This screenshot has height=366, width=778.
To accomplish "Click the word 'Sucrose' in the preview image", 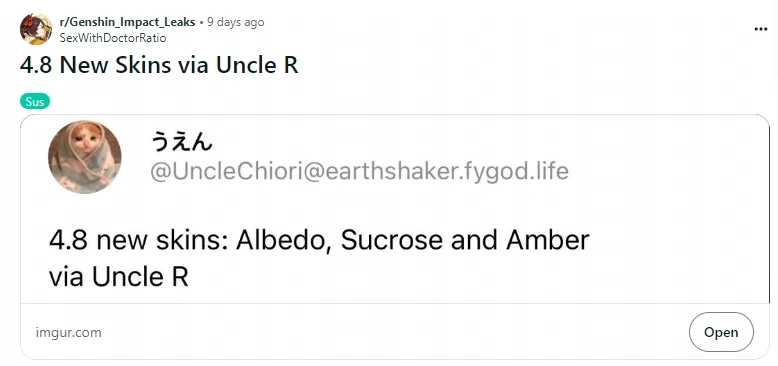I will point(392,240).
